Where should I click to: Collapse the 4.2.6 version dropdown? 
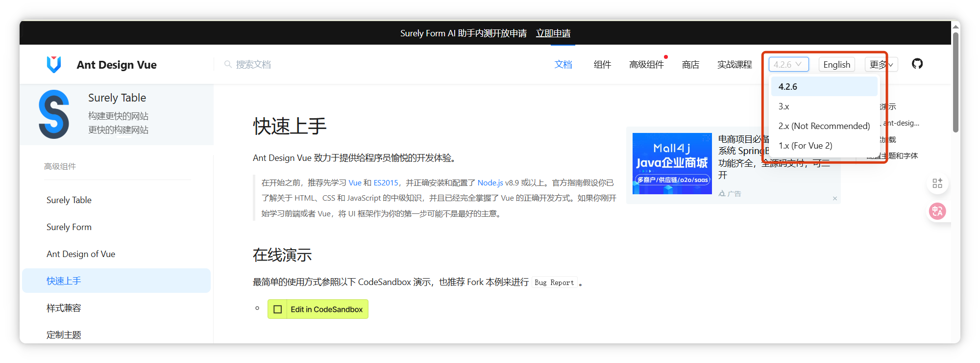click(x=788, y=64)
